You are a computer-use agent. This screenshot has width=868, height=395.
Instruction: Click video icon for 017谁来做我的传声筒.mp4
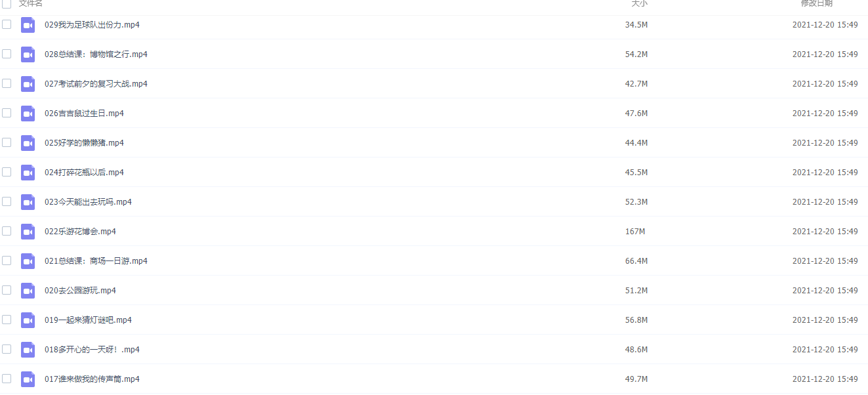[28, 379]
